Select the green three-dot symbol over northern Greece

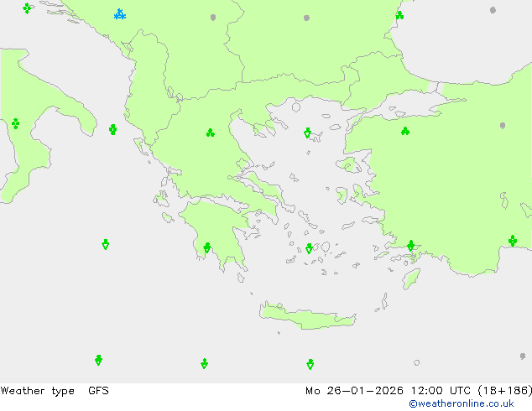click(211, 133)
